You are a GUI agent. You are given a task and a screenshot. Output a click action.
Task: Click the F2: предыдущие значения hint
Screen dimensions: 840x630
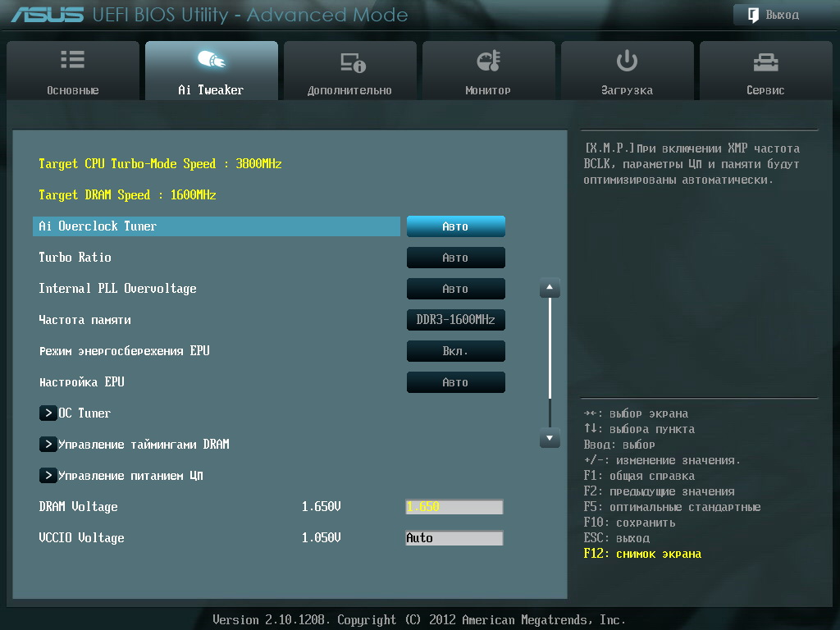(659, 492)
